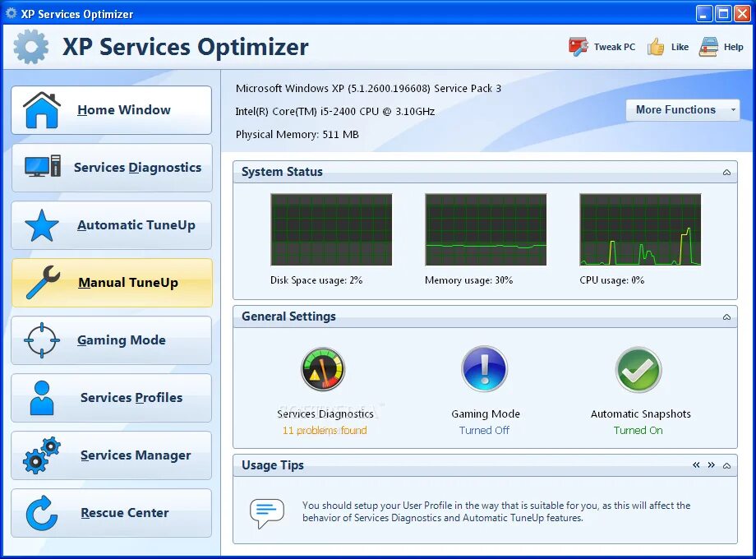This screenshot has height=559, width=756.
Task: Click 'Automatic Snapshots' label
Action: tap(640, 413)
